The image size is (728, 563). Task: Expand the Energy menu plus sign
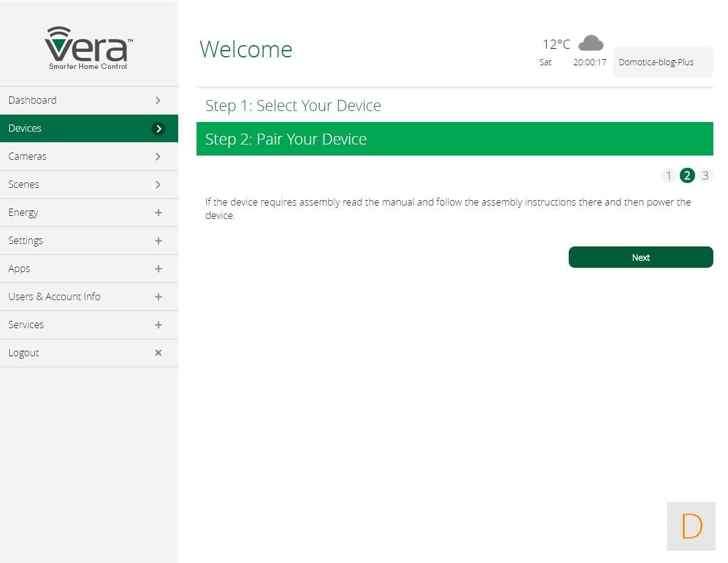pyautogui.click(x=158, y=212)
